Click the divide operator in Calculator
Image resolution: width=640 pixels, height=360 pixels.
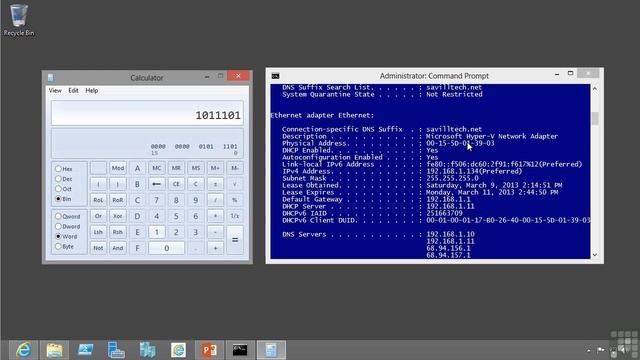pos(215,200)
